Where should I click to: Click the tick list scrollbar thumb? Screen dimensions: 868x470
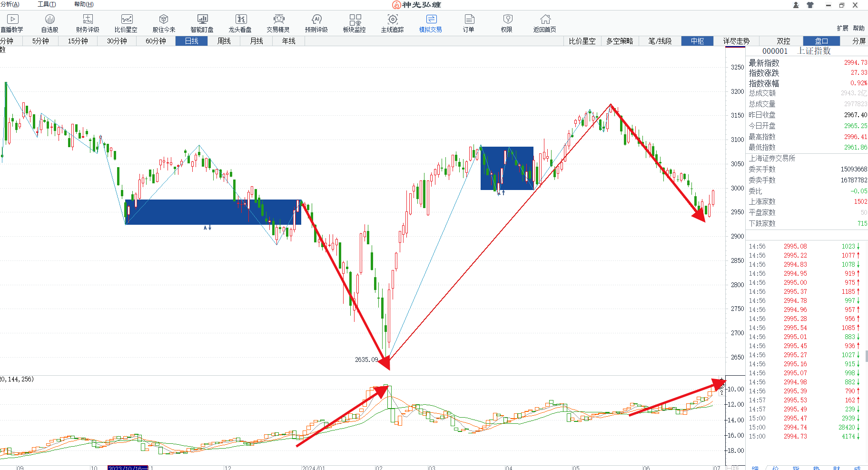[866, 356]
